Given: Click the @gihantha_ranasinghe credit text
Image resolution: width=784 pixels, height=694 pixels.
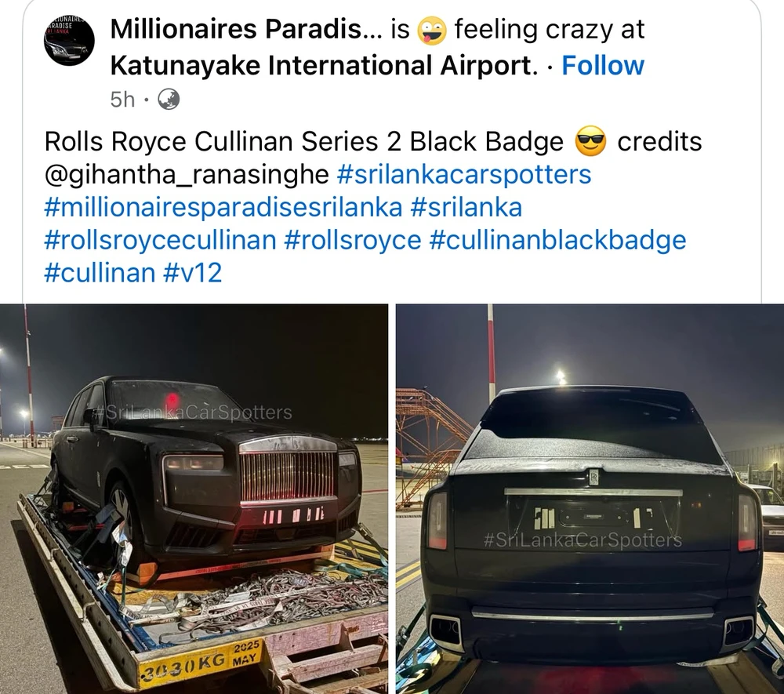Looking at the screenshot, I should (x=187, y=175).
